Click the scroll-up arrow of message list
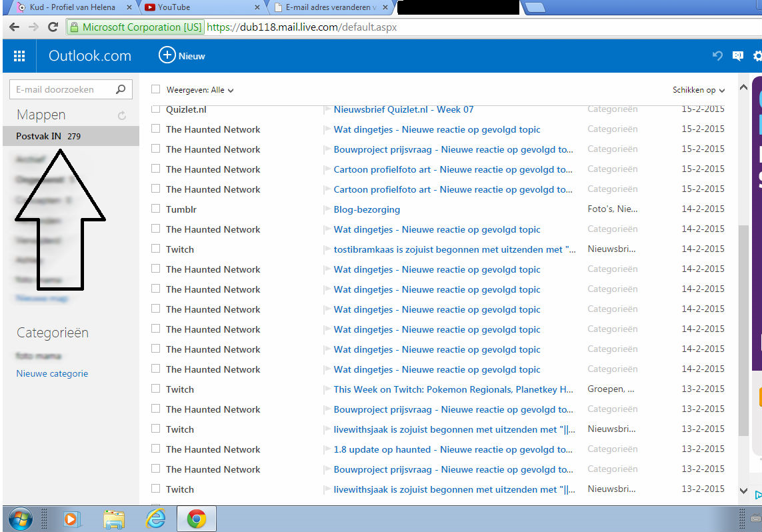Viewport: 762px width, 532px height. coord(743,87)
